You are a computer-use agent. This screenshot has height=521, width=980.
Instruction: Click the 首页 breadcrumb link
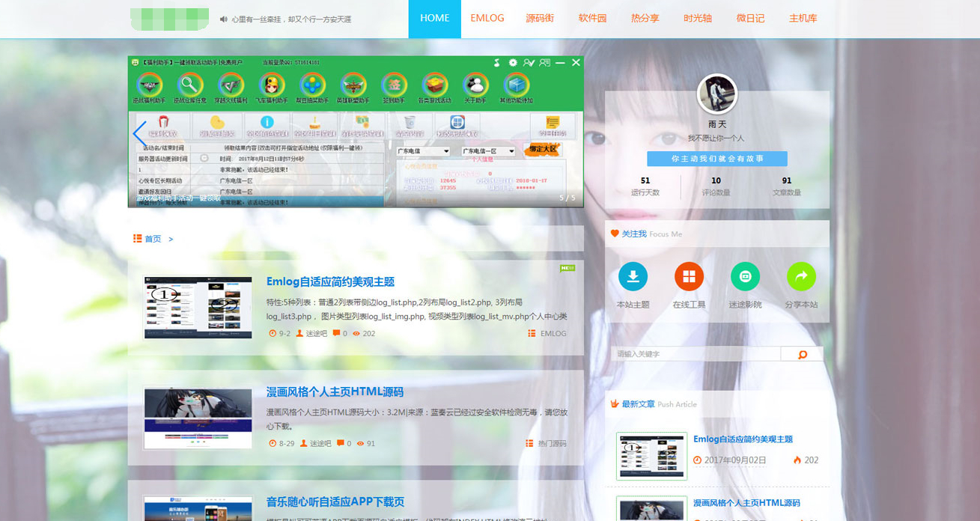[x=153, y=239]
